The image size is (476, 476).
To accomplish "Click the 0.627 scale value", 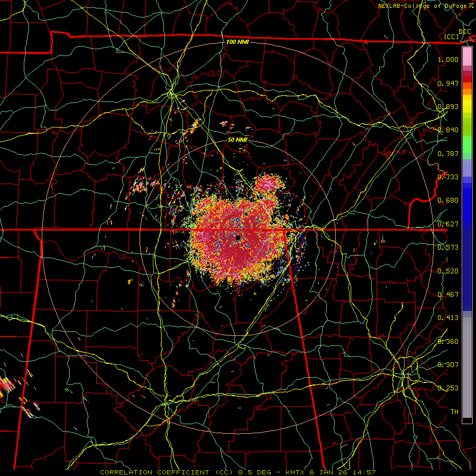I will pyautogui.click(x=448, y=224).
